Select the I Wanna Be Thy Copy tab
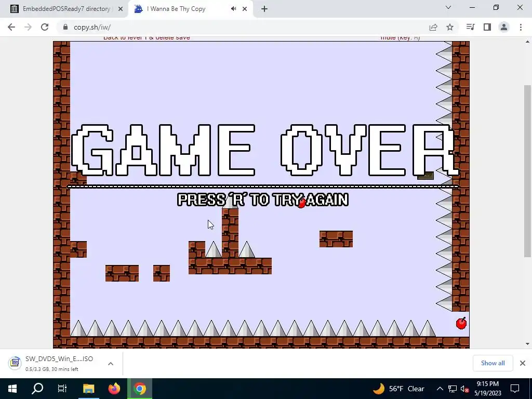 coord(191,9)
